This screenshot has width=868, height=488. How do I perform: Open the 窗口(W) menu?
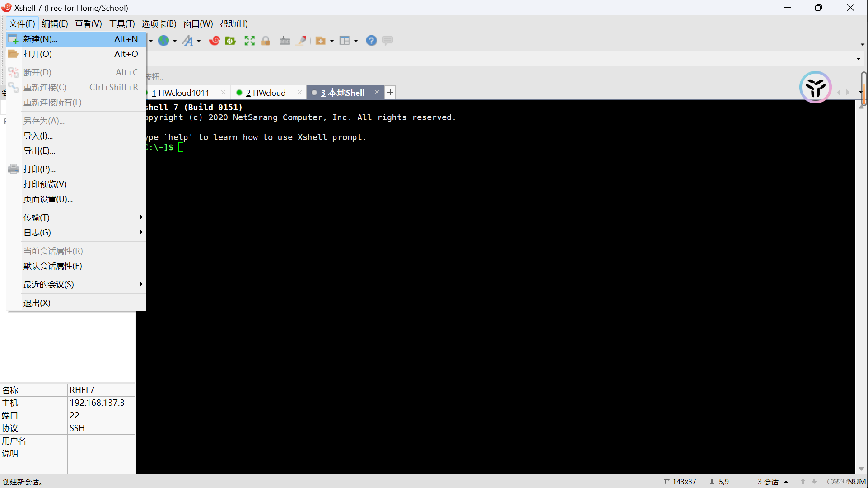(x=198, y=24)
